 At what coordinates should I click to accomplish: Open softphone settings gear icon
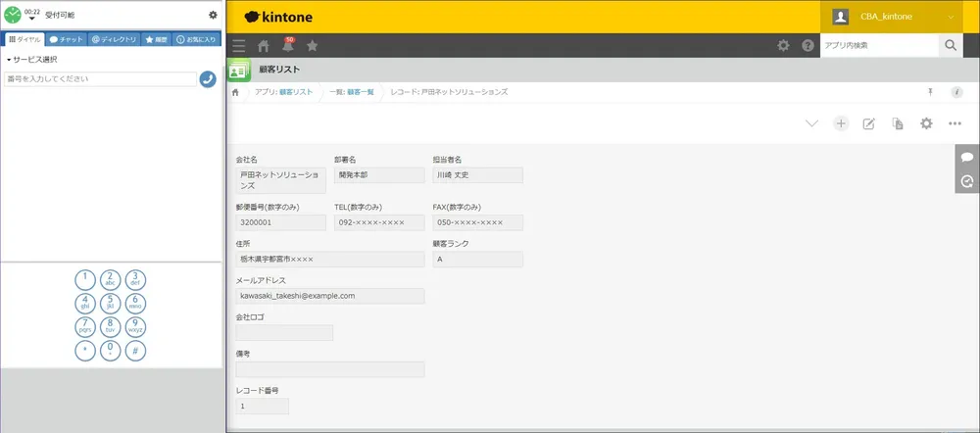[x=214, y=15]
